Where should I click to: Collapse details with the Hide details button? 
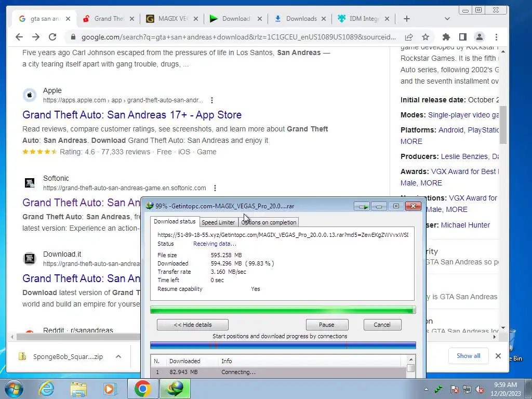click(x=192, y=325)
